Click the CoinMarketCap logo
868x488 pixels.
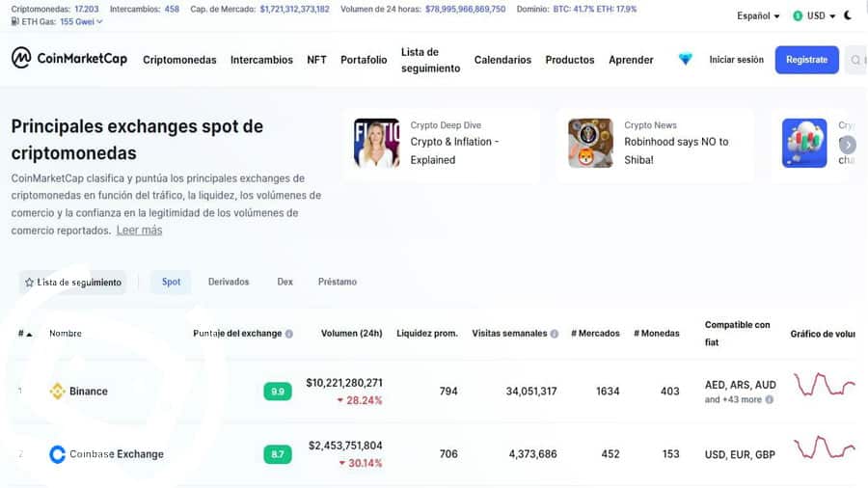tap(69, 58)
